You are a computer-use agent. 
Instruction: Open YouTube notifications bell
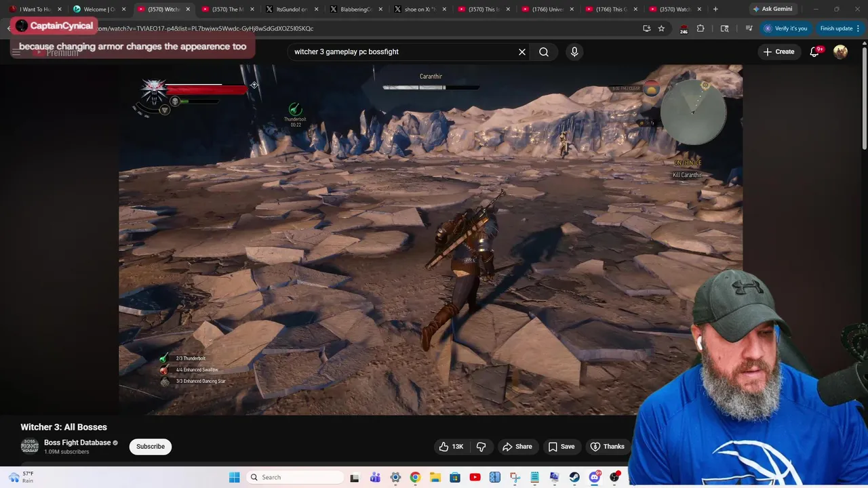tap(814, 52)
